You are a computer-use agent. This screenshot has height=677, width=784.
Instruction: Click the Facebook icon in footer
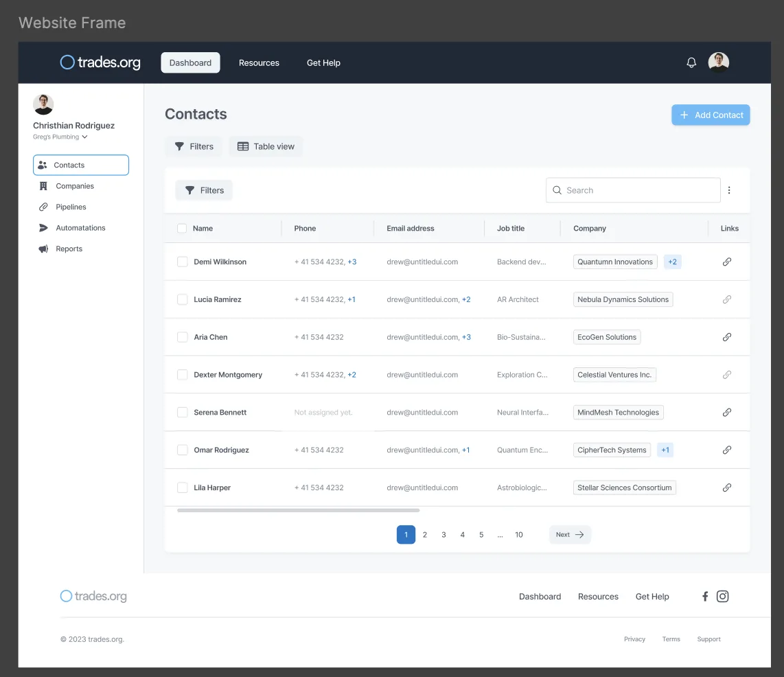coord(705,596)
